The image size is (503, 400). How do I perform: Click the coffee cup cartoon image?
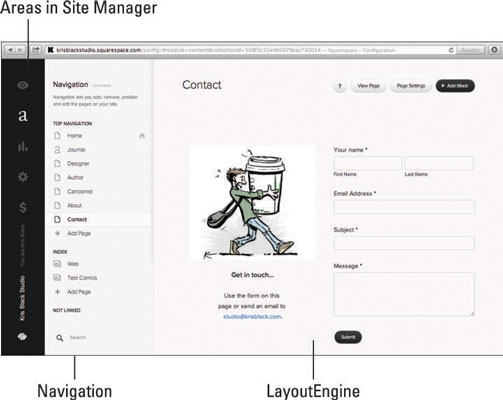tap(252, 203)
